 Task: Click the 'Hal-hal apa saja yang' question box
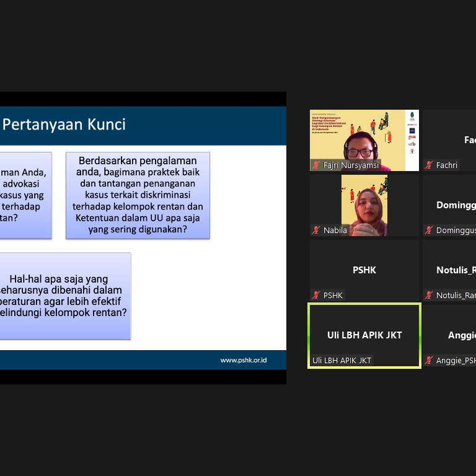[x=64, y=296]
